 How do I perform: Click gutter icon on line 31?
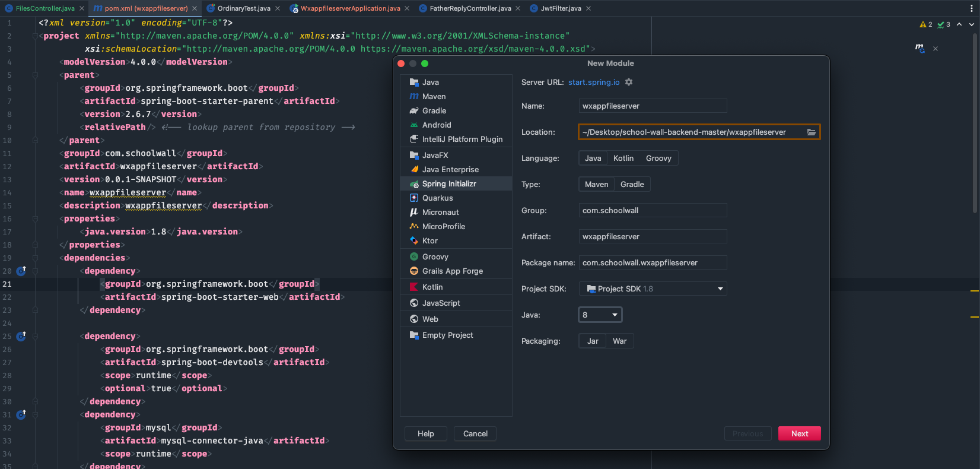pos(21,414)
